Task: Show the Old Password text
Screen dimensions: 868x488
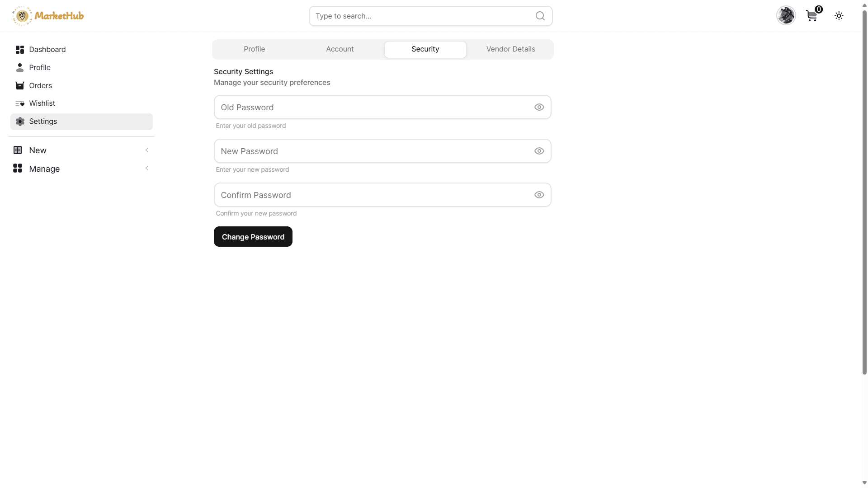Action: (x=539, y=107)
